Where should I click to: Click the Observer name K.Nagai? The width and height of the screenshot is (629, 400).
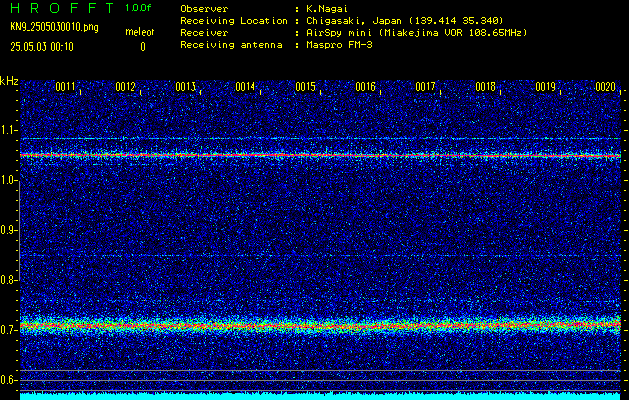(327, 9)
